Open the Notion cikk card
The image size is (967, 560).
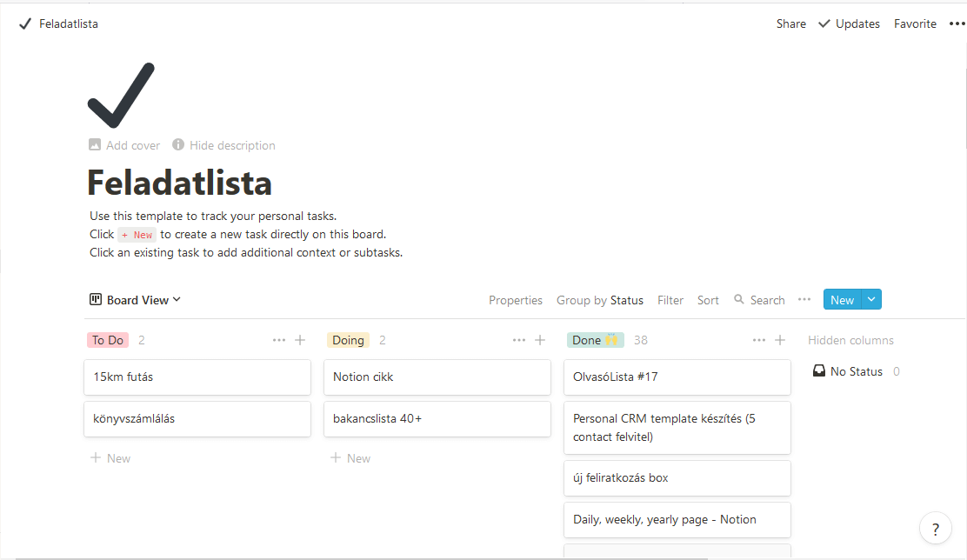click(437, 377)
